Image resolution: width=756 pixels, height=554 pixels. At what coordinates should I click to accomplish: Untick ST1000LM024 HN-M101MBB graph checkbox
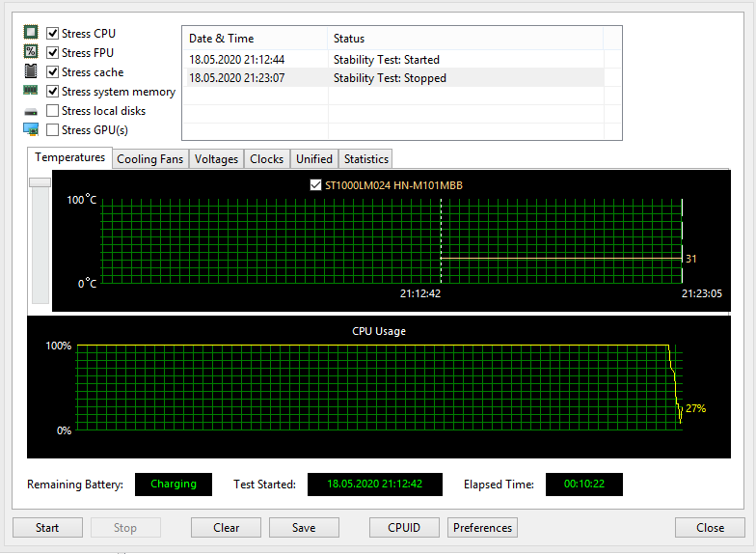[x=315, y=184]
